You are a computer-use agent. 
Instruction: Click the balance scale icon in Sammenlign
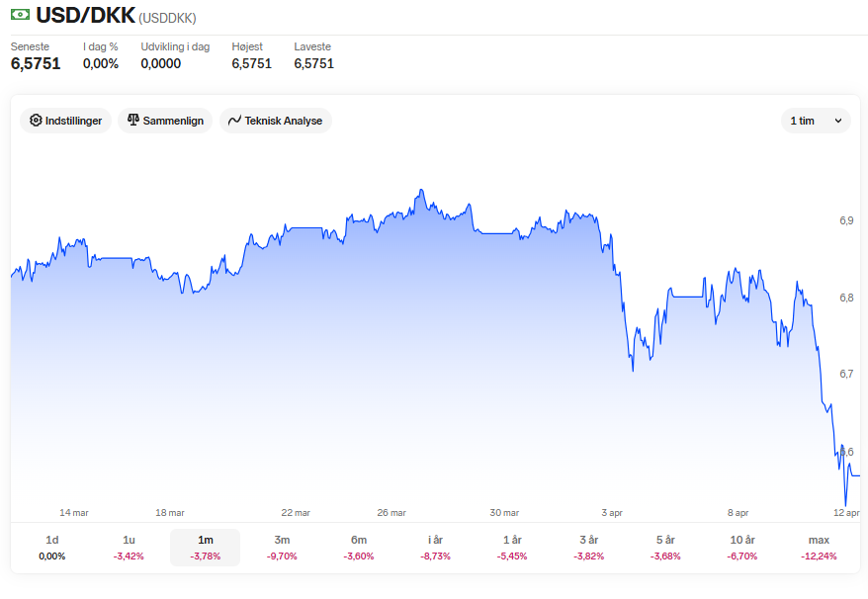tap(132, 121)
